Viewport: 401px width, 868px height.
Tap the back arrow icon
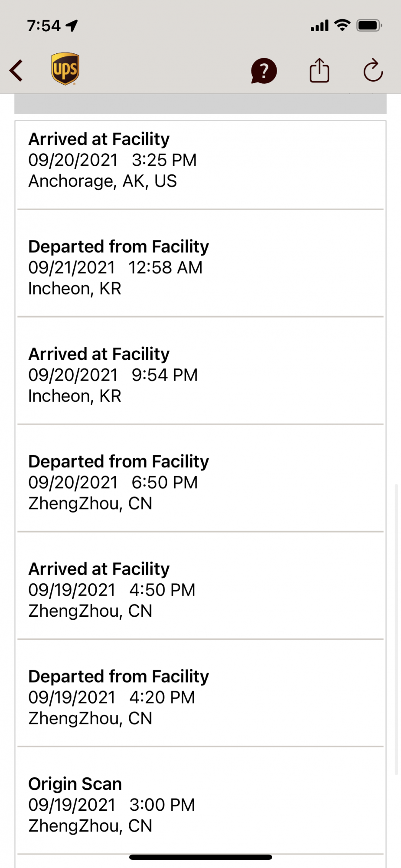coord(16,71)
